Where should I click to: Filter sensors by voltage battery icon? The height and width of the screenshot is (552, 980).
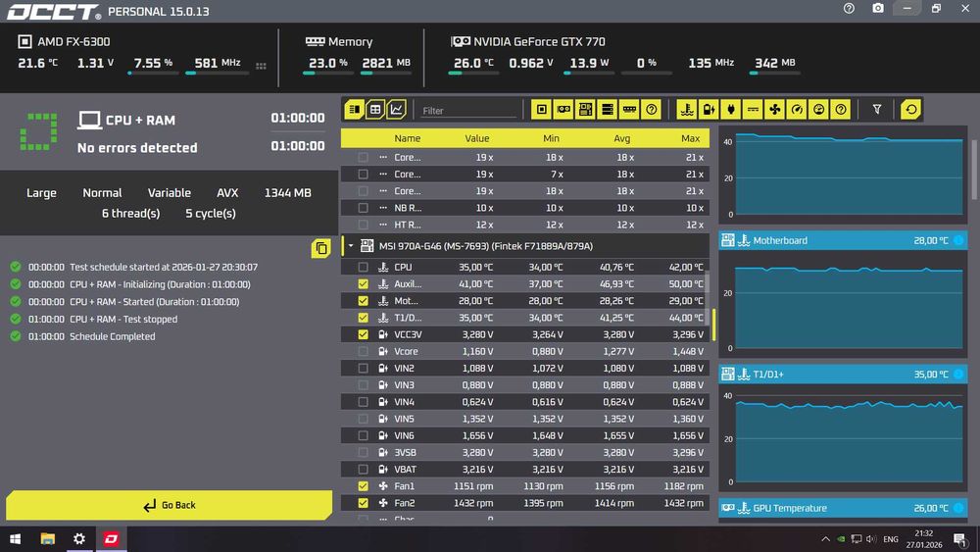709,110
